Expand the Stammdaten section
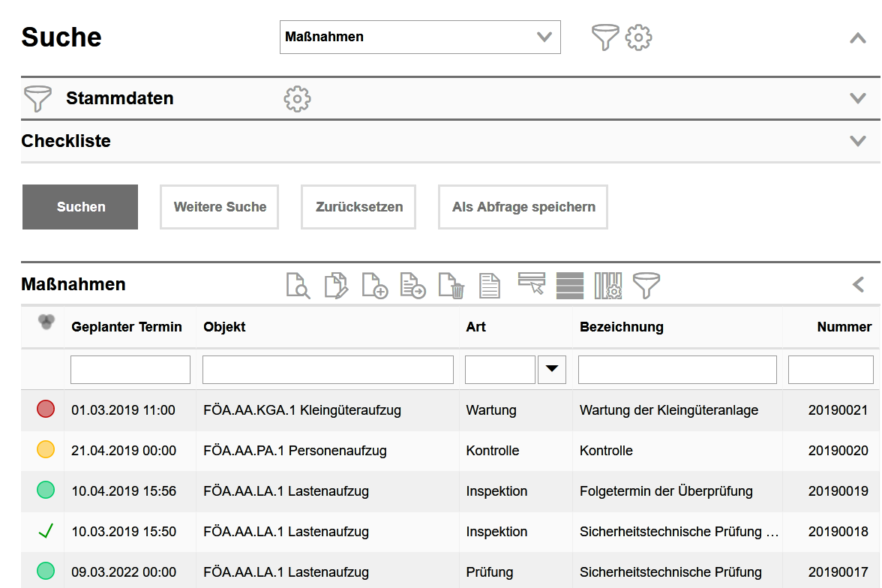The width and height of the screenshot is (882, 588). tap(857, 98)
